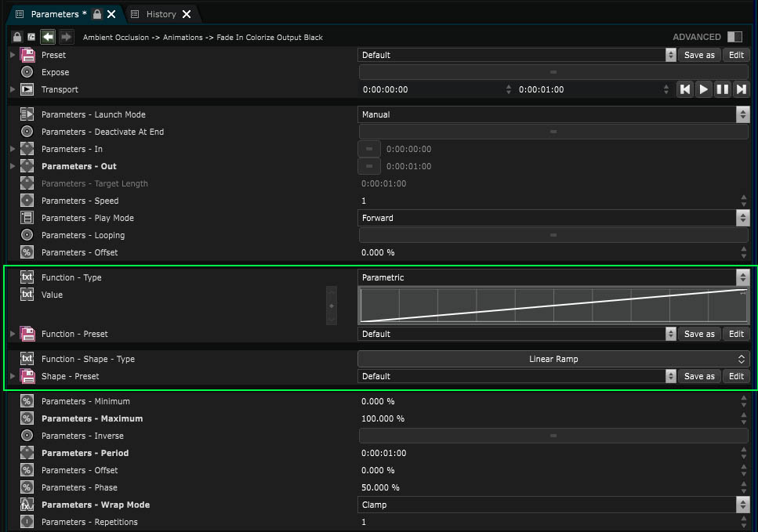Toggle the Parameters - In enable button
The height and width of the screenshot is (532, 758).
[369, 149]
